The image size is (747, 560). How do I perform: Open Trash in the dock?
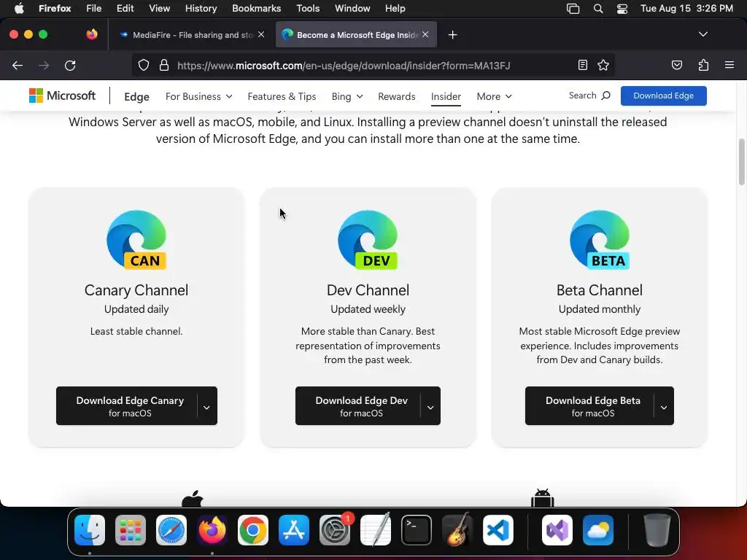(657, 530)
